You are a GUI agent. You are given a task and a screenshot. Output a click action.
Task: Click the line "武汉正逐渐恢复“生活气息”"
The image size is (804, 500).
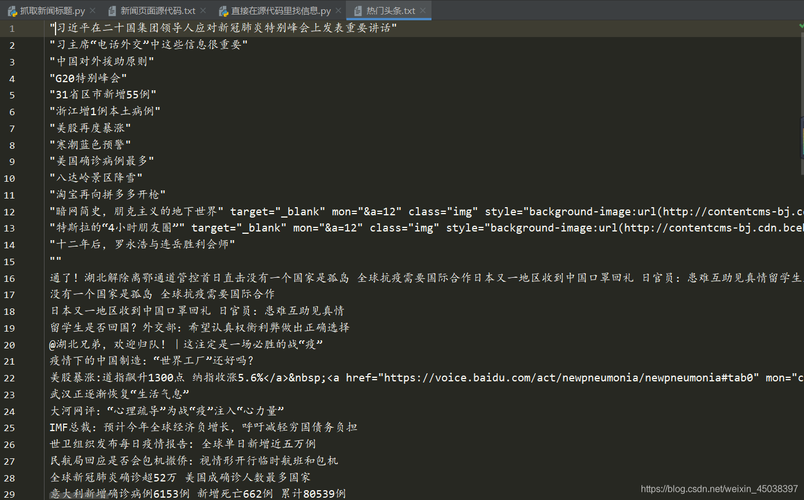(x=119, y=394)
